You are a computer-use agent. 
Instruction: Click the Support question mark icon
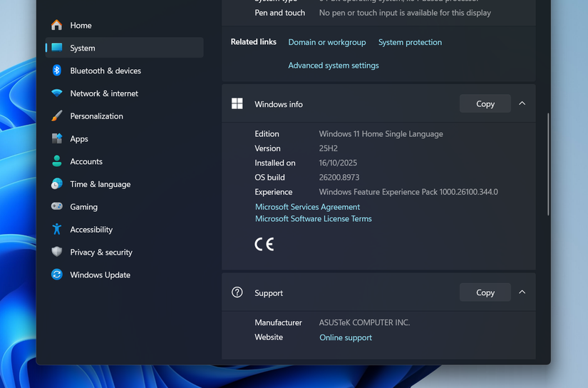click(x=237, y=292)
